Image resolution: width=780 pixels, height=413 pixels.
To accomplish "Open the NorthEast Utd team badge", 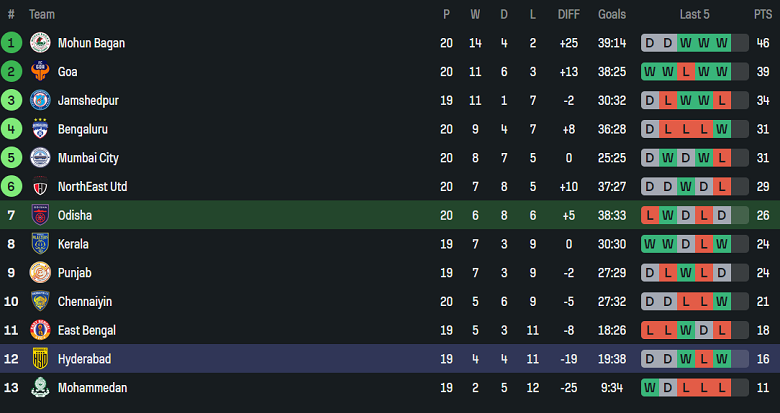I will [x=40, y=187].
